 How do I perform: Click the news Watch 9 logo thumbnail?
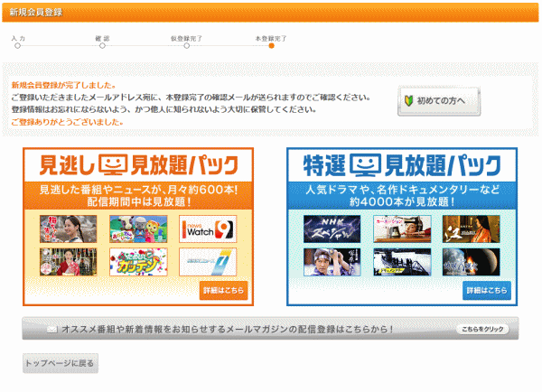pyautogui.click(x=208, y=229)
